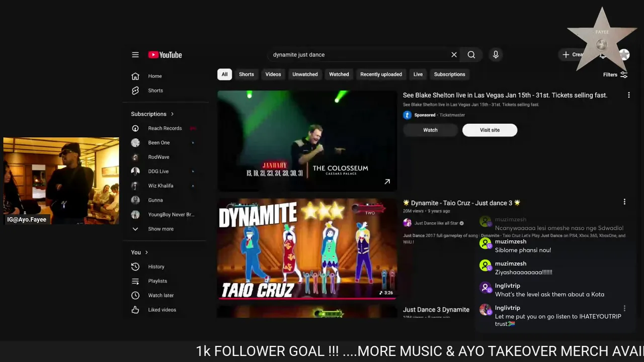Image resolution: width=644 pixels, height=362 pixels.
Task: Open Reach Records channel avatar
Action: point(135,128)
